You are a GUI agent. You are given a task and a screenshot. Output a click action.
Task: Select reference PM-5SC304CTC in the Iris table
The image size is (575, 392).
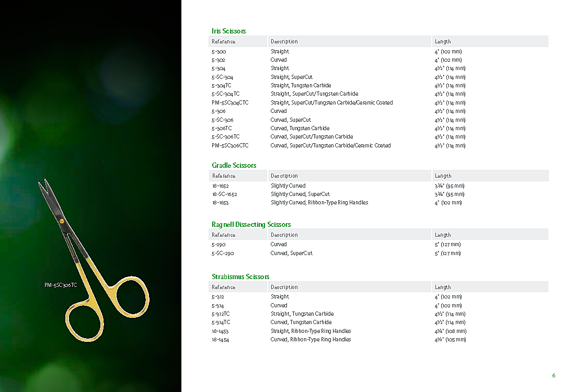click(x=230, y=103)
